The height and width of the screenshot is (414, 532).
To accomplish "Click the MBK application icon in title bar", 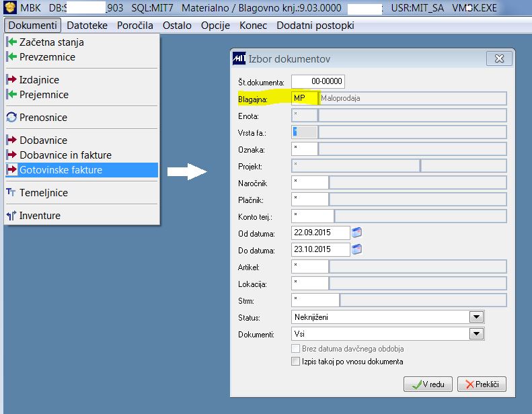I will click(10, 7).
